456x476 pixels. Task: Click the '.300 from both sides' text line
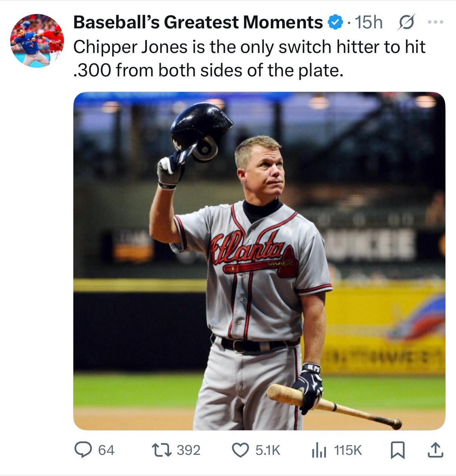pyautogui.click(x=208, y=70)
